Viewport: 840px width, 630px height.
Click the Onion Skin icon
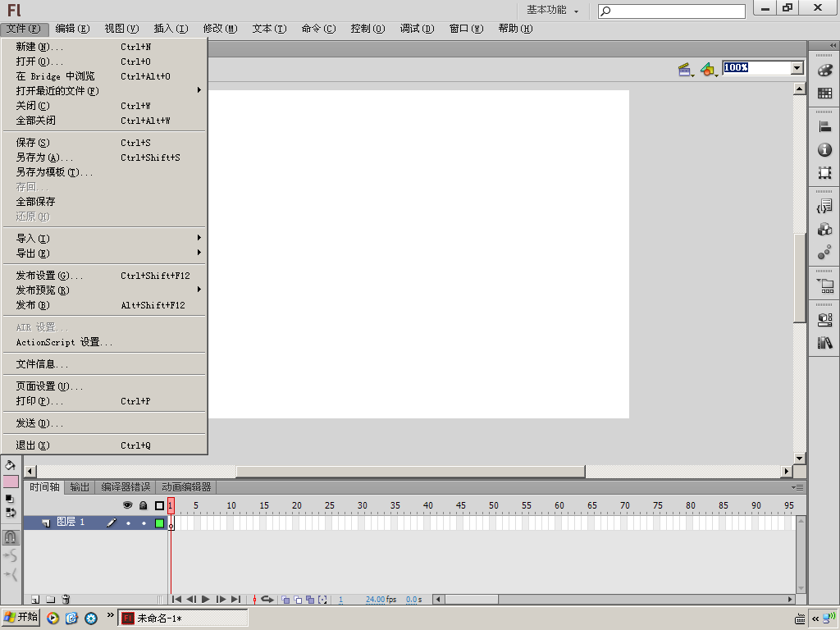click(285, 600)
